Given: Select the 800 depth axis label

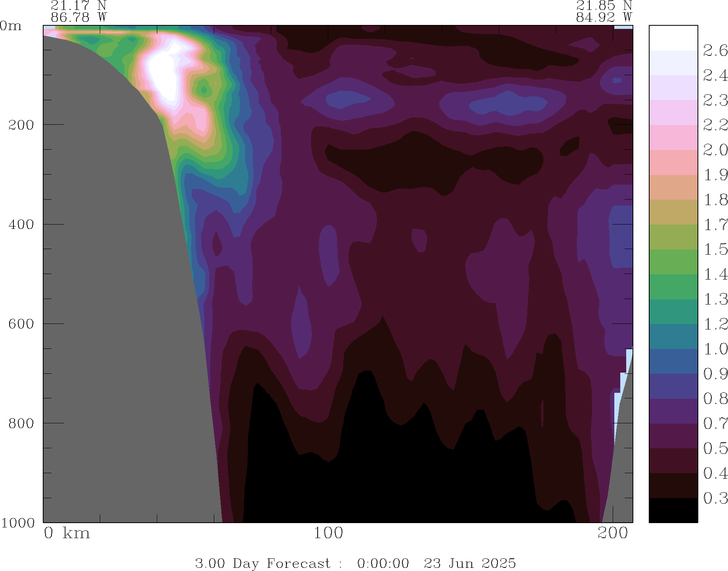Looking at the screenshot, I should point(21,423).
